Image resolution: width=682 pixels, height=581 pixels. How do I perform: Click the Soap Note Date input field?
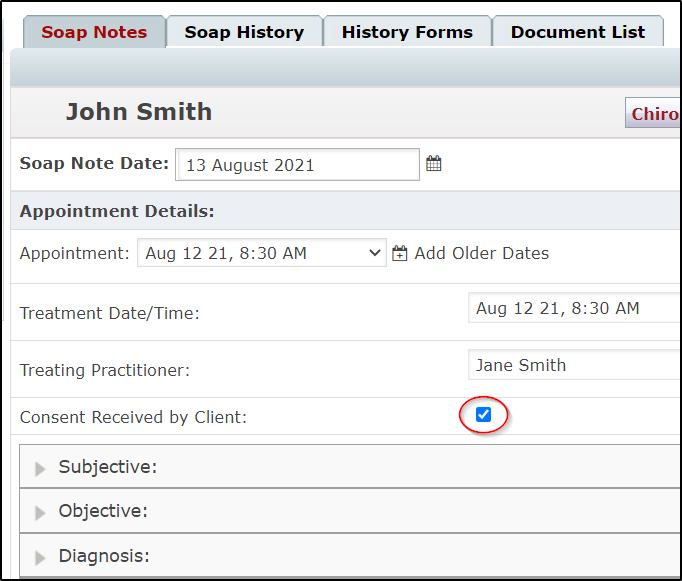(298, 164)
